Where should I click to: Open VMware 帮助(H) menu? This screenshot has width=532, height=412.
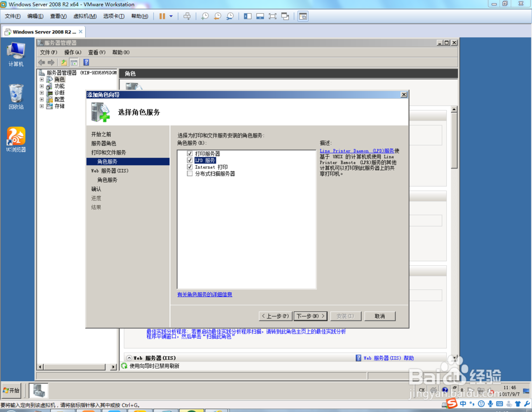(139, 16)
